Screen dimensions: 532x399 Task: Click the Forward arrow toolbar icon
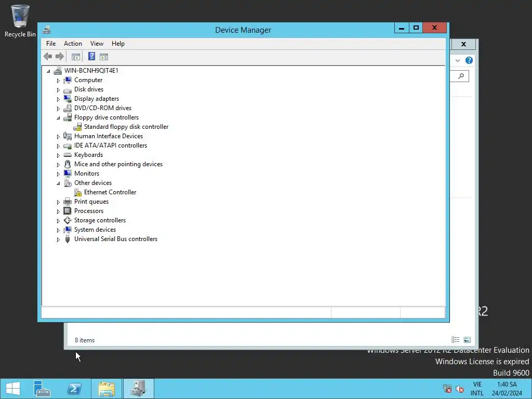(x=60, y=57)
